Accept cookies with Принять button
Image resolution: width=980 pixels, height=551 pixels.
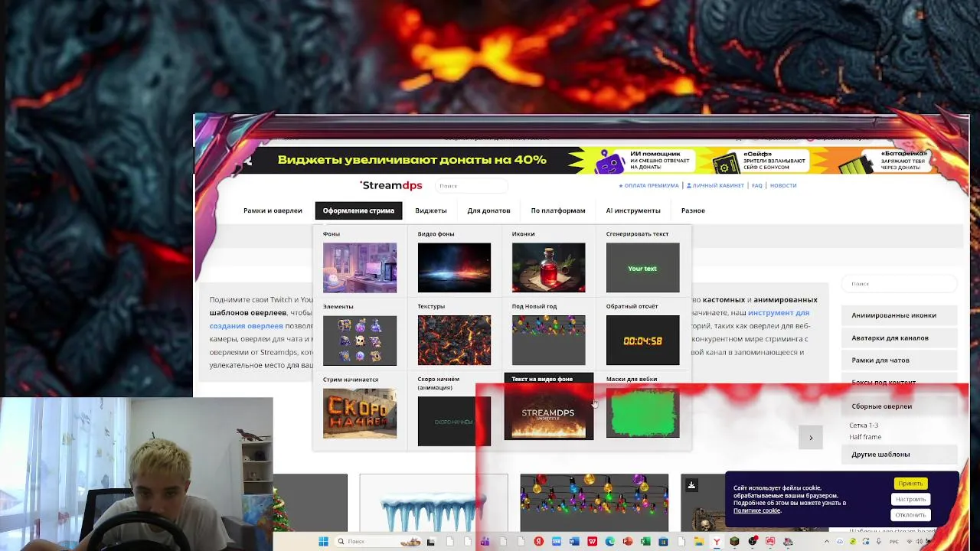[x=910, y=484]
